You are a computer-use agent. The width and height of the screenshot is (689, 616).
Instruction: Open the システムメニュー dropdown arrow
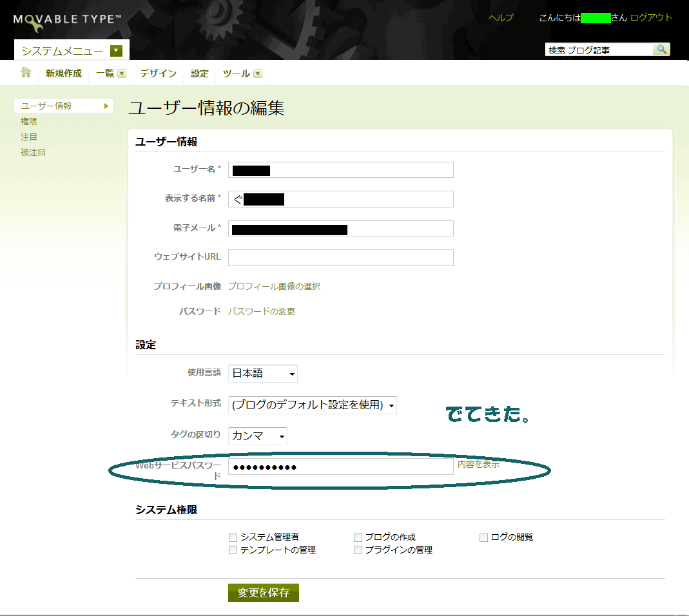click(x=116, y=51)
